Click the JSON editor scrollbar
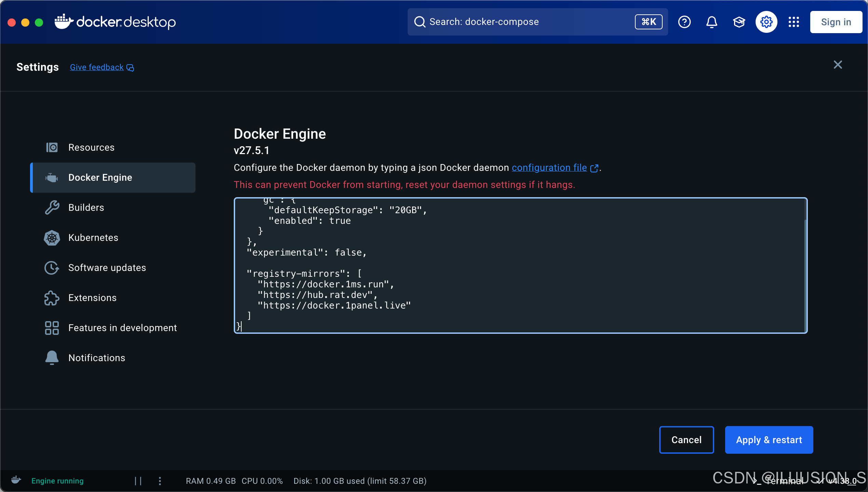This screenshot has width=868, height=492. (806, 275)
